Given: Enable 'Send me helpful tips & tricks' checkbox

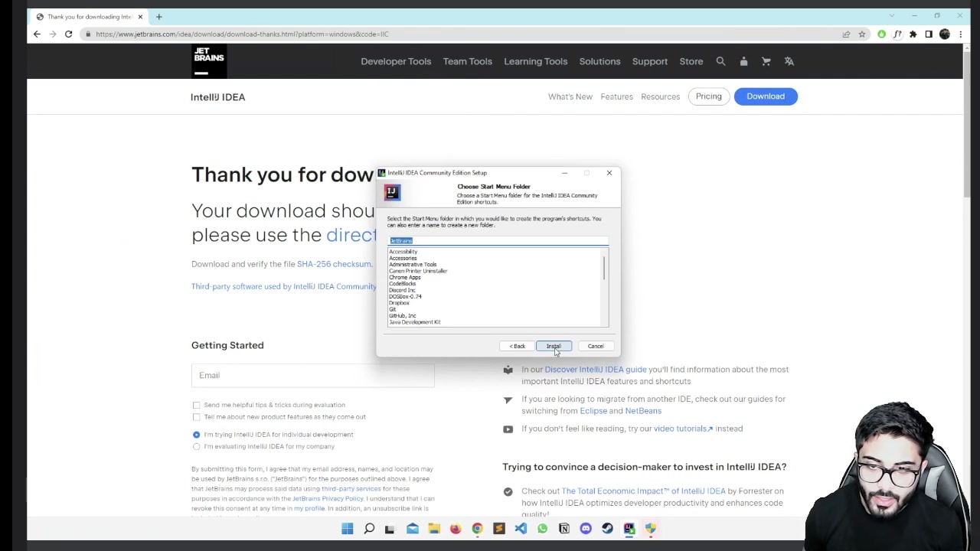Looking at the screenshot, I should [x=197, y=405].
